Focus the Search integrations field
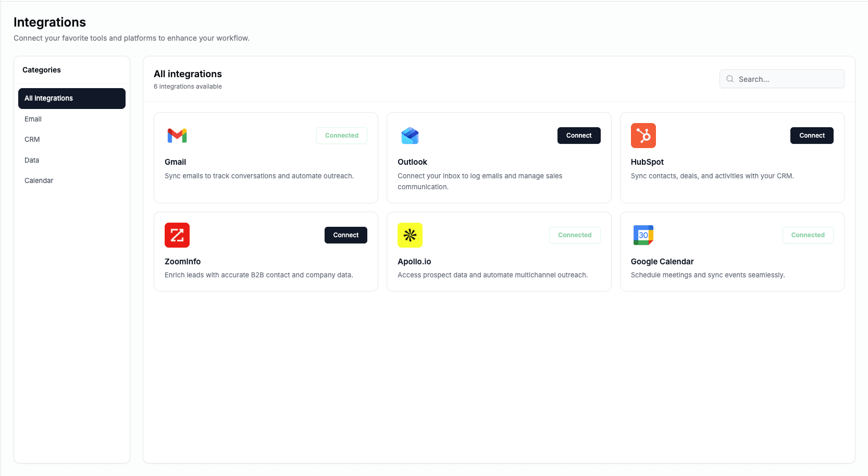 788,79
